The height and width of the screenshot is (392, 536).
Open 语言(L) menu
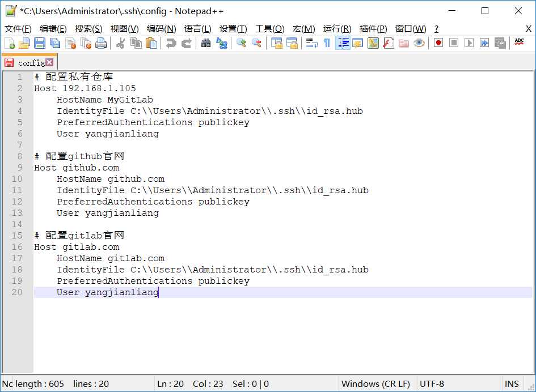[x=197, y=29]
